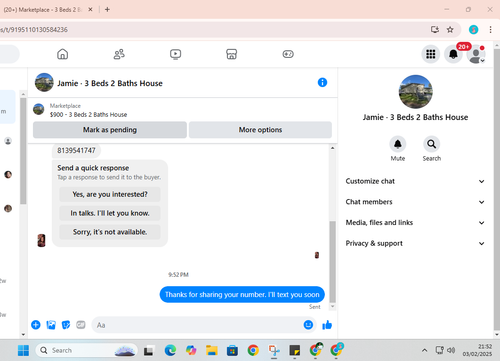This screenshot has height=361, width=500.
Task: Open Facebook Home feed icon
Action: coord(62,54)
